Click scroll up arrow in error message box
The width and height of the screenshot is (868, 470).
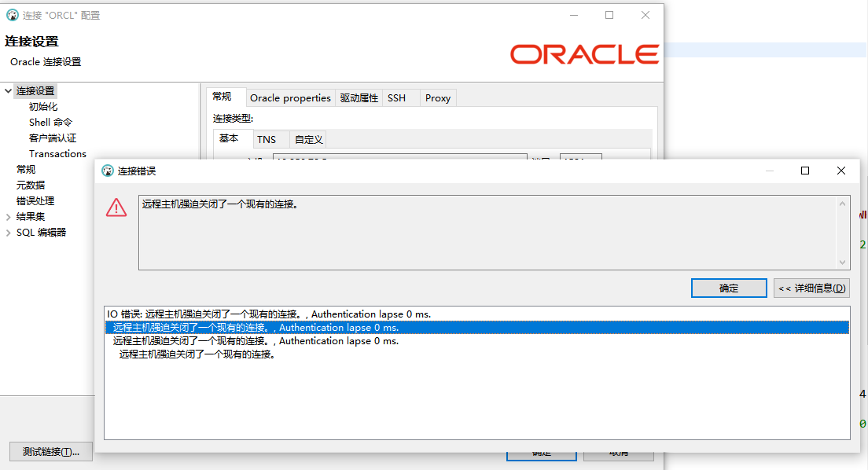pyautogui.click(x=843, y=204)
